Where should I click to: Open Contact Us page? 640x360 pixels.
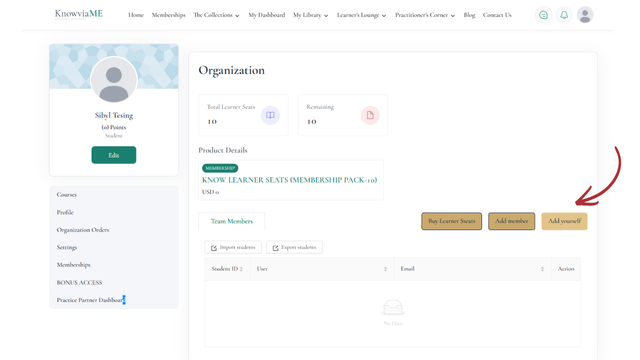coord(497,15)
